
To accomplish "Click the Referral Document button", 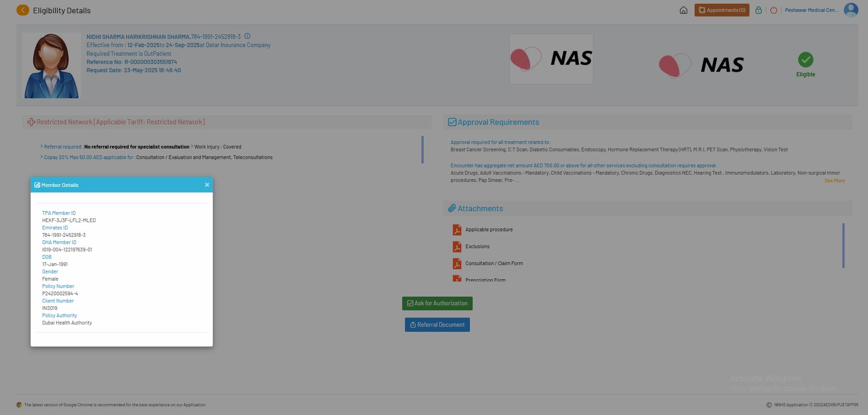I will (x=437, y=325).
